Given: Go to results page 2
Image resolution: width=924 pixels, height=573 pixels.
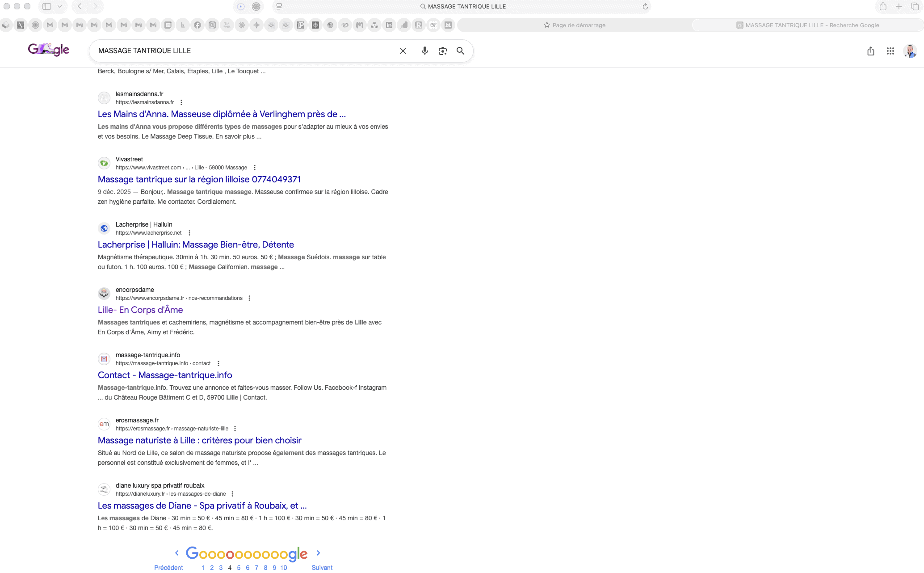Looking at the screenshot, I should pyautogui.click(x=212, y=568).
